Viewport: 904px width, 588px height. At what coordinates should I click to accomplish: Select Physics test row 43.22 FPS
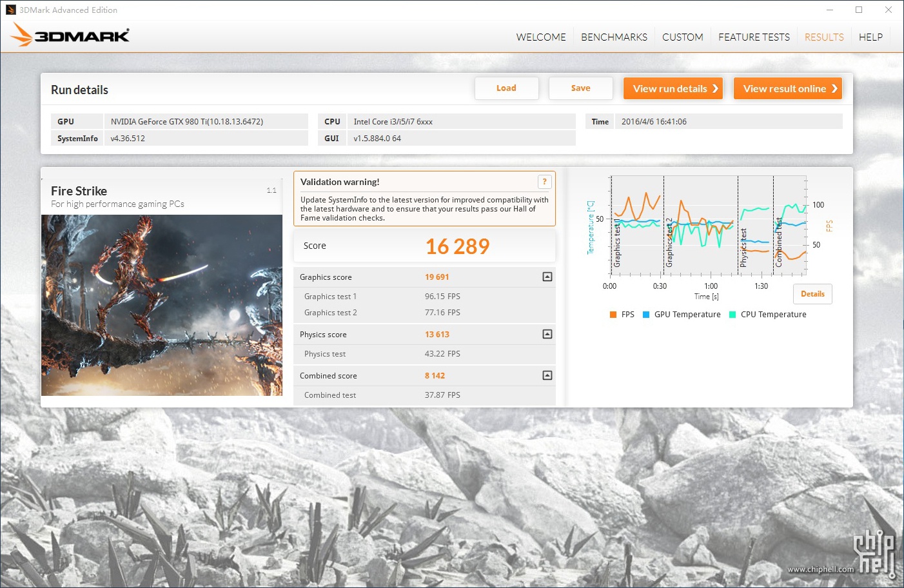point(424,354)
